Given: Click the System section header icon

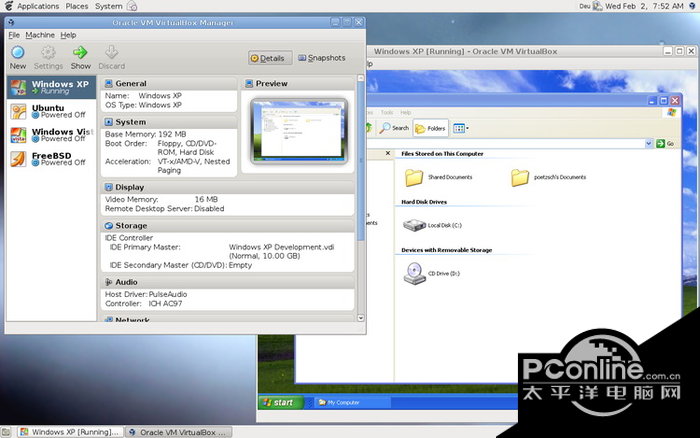Looking at the screenshot, I should point(108,122).
